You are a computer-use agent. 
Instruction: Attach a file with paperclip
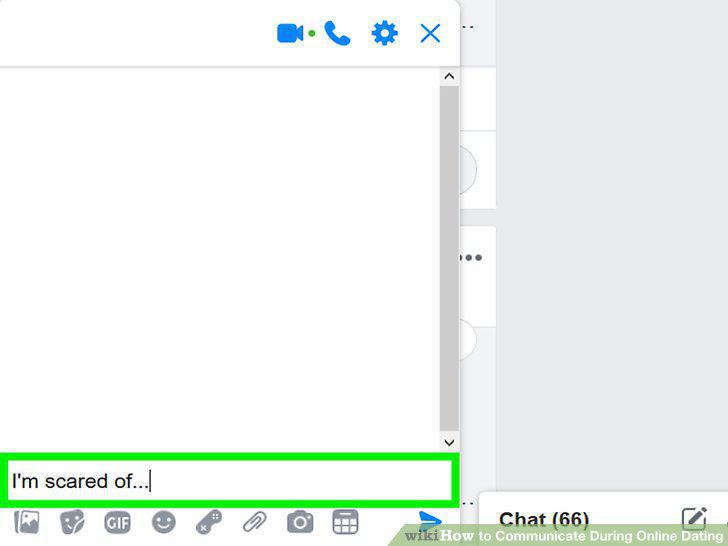click(x=254, y=522)
